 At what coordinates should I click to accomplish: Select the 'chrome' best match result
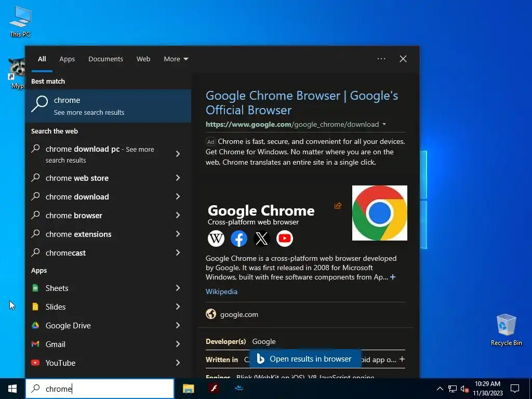[108, 106]
